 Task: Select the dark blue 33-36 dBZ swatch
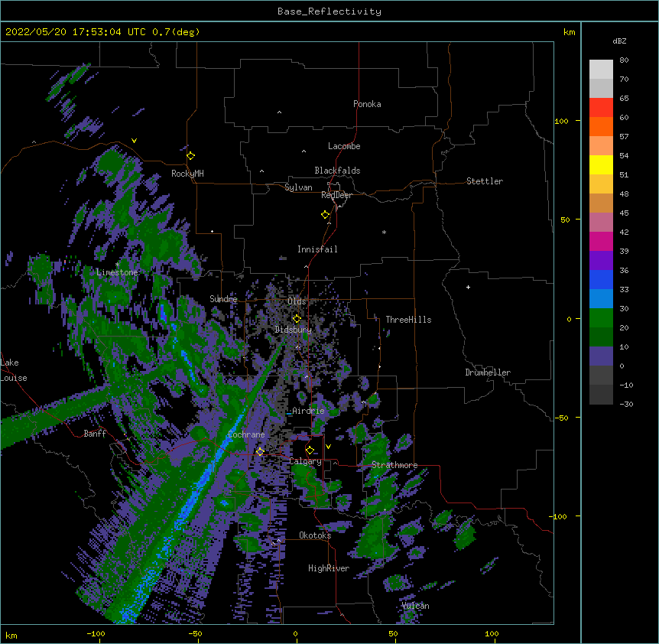(x=601, y=279)
